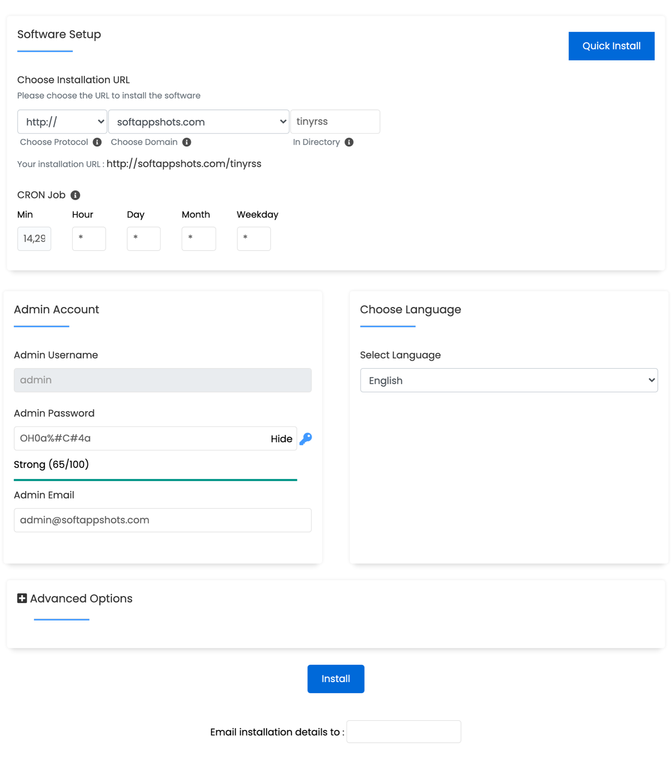
Task: Select the Admin Email field
Action: click(162, 520)
